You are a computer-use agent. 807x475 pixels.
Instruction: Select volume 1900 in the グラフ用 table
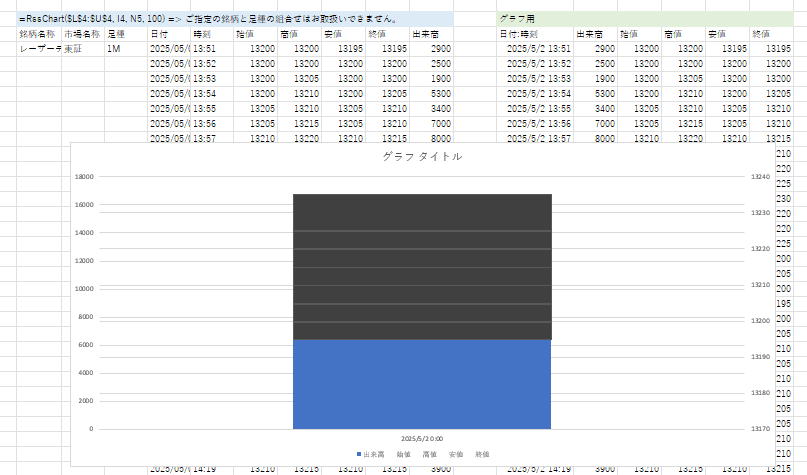595,79
